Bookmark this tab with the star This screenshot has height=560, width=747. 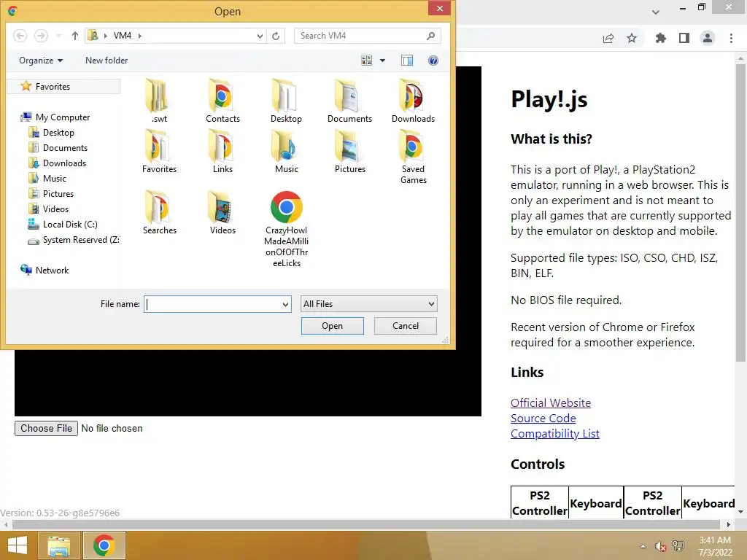tap(632, 38)
